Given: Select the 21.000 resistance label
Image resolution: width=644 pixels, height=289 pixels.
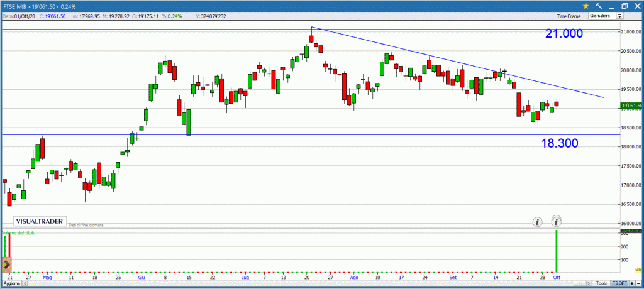Looking at the screenshot, I should pos(564,34).
